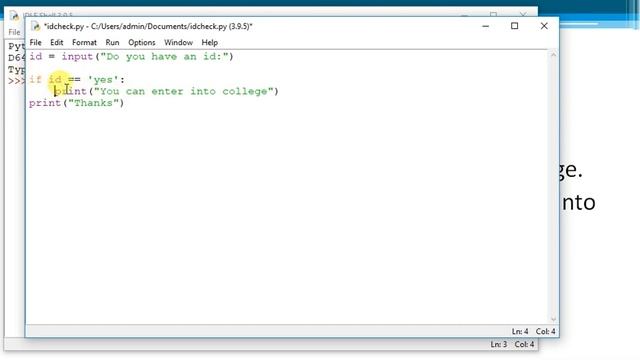
Task: Open the File menu of the IDLE Shell window
Action: [14, 32]
